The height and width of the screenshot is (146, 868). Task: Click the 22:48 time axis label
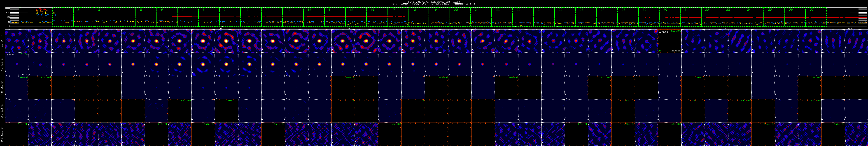pos(725,28)
